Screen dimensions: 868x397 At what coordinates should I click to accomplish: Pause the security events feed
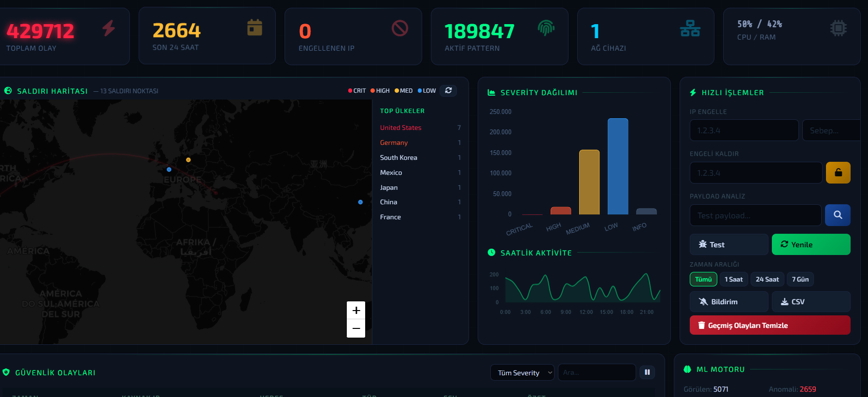click(x=647, y=372)
